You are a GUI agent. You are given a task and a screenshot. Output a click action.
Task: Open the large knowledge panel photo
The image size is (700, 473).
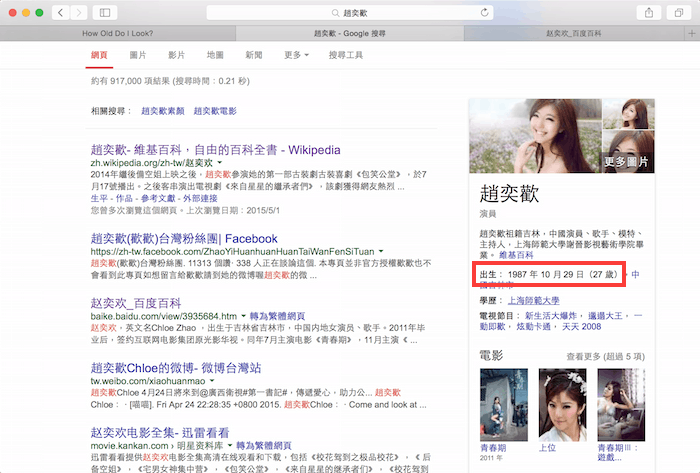[x=535, y=136]
